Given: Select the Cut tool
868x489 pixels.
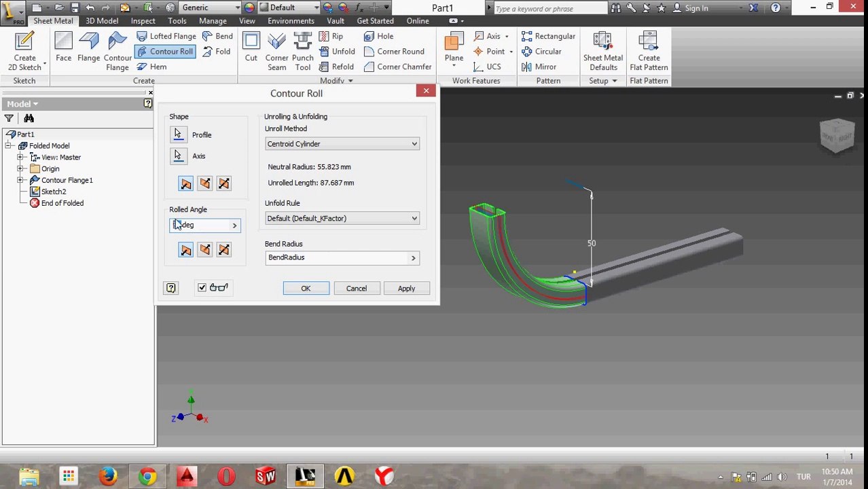Looking at the screenshot, I should pos(251,48).
